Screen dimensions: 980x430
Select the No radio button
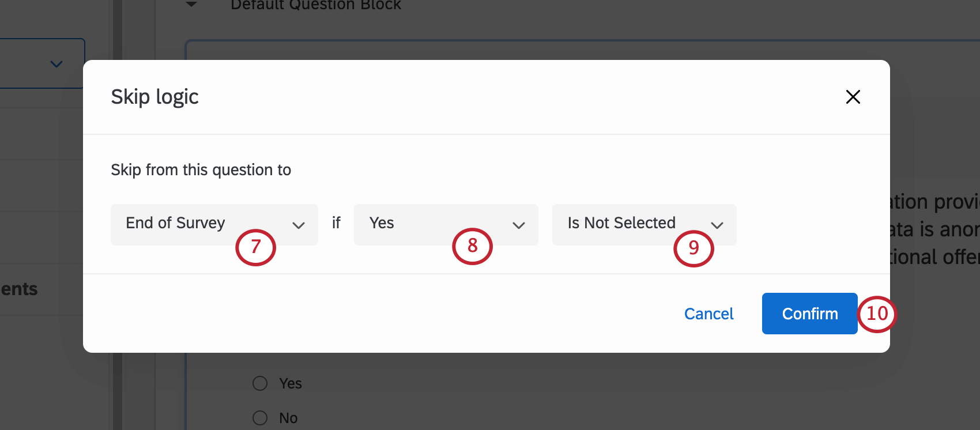pos(259,417)
